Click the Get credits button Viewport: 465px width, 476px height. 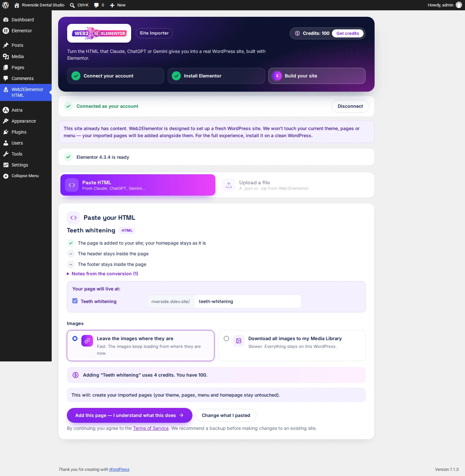coord(348,33)
